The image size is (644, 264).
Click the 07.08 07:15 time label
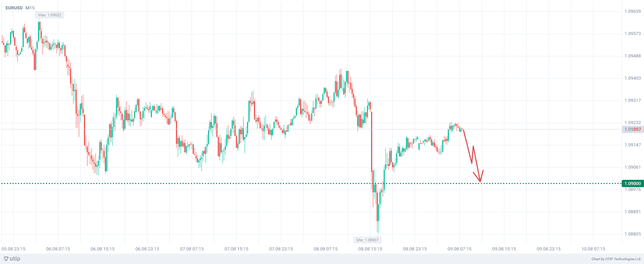coord(192,249)
